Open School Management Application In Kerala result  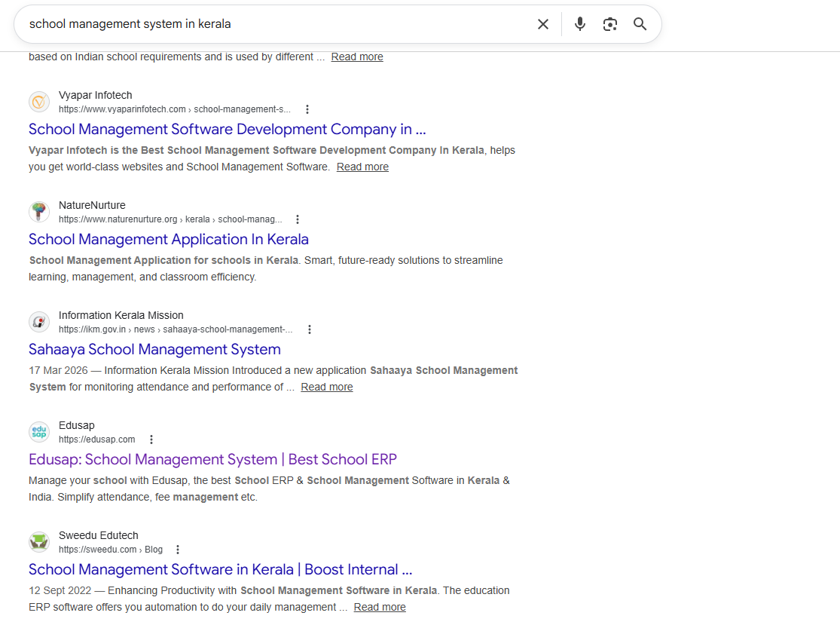pos(169,239)
